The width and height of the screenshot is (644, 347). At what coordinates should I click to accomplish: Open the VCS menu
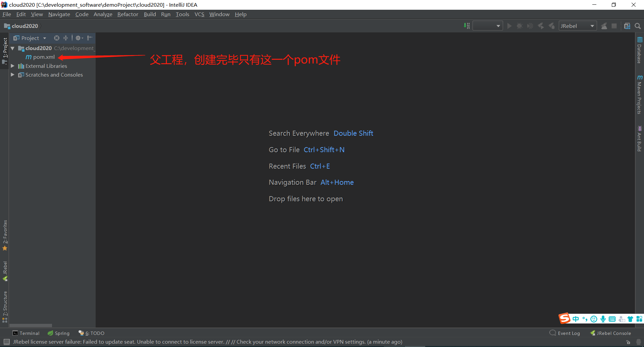(x=199, y=14)
